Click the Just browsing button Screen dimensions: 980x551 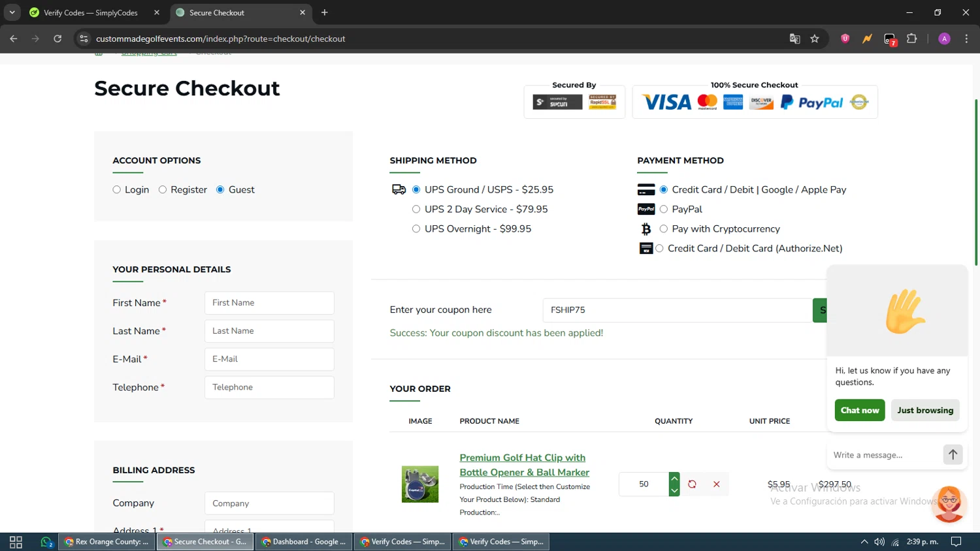925,410
